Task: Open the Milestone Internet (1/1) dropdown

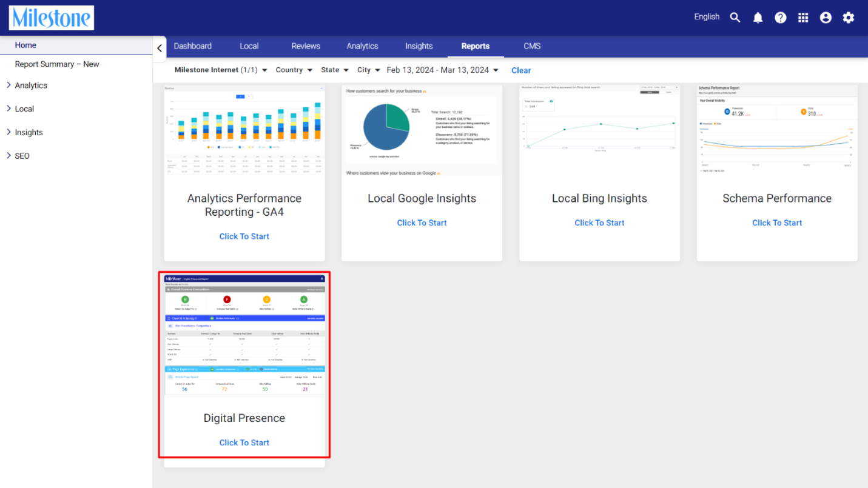Action: [221, 70]
